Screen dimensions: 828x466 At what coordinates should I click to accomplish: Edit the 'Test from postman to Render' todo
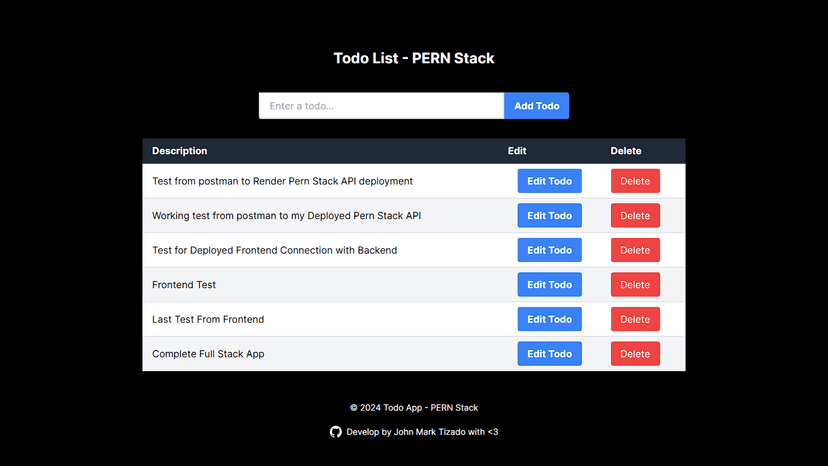[x=549, y=181]
